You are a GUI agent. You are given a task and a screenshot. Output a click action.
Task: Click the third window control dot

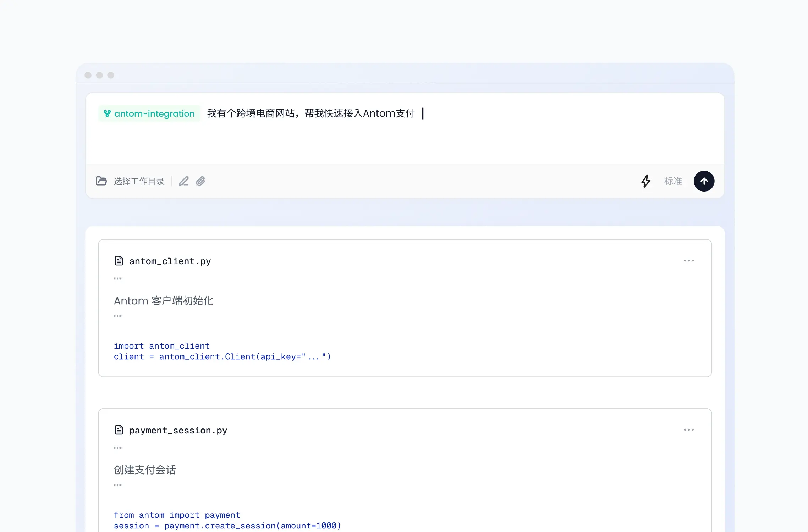111,75
